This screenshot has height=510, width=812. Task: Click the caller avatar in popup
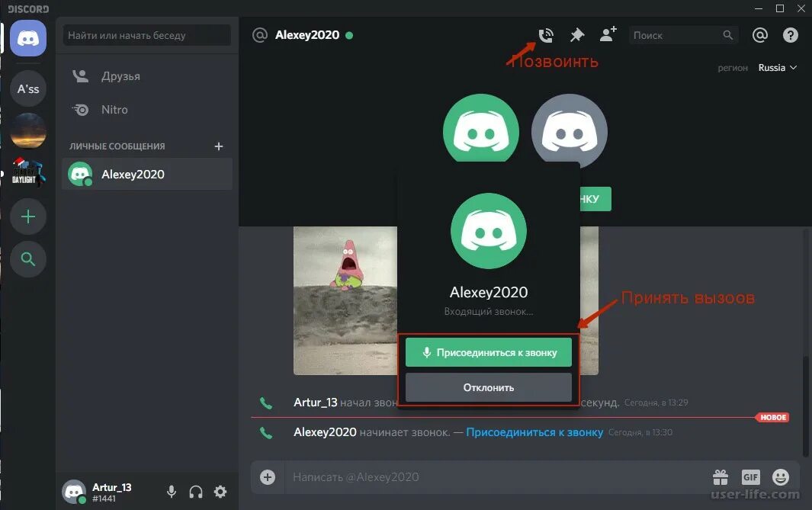point(488,231)
